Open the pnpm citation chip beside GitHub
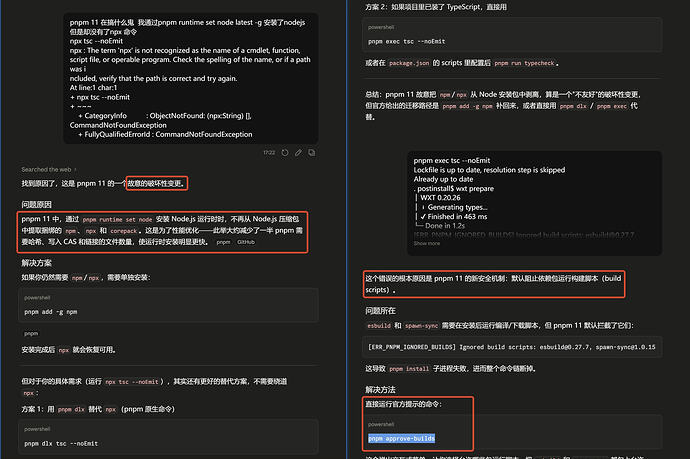Screen dimensions: 690x459 click(x=223, y=242)
